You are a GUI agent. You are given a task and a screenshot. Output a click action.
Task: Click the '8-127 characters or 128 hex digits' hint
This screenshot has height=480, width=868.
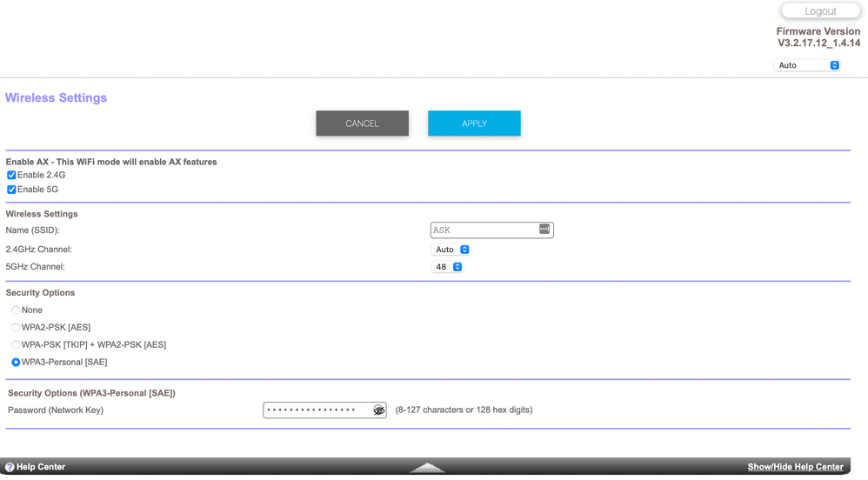pos(464,410)
